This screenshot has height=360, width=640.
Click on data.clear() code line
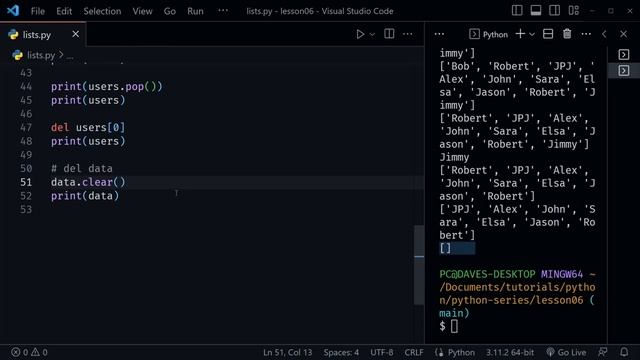pyautogui.click(x=88, y=182)
